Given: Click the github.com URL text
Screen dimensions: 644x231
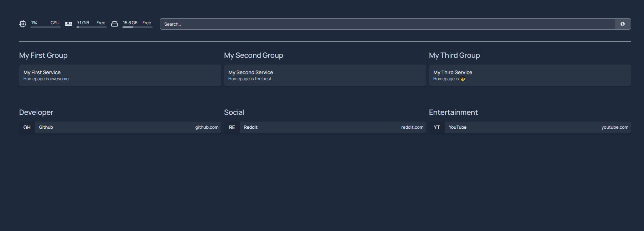Looking at the screenshot, I should (207, 127).
